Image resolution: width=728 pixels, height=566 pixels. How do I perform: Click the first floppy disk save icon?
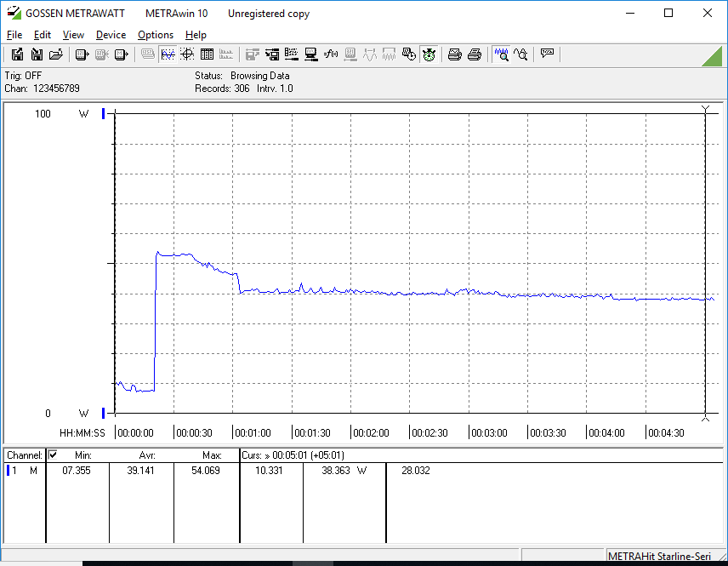(17, 54)
